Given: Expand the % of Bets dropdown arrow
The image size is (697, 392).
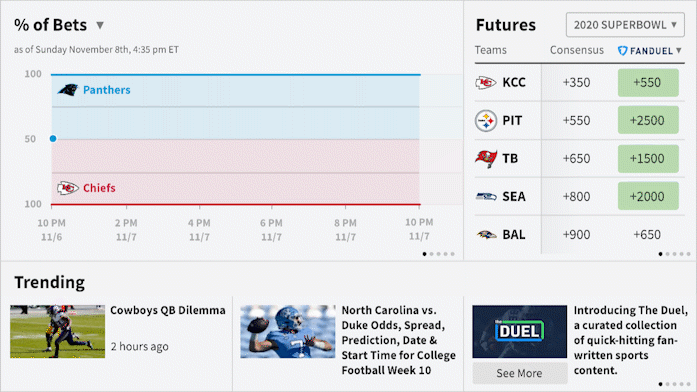Looking at the screenshot, I should [100, 25].
